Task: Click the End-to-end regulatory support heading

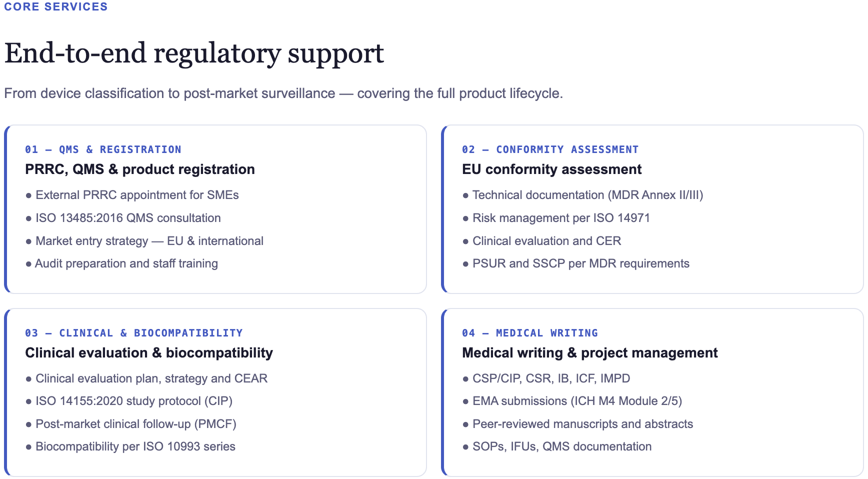Action: tap(194, 53)
